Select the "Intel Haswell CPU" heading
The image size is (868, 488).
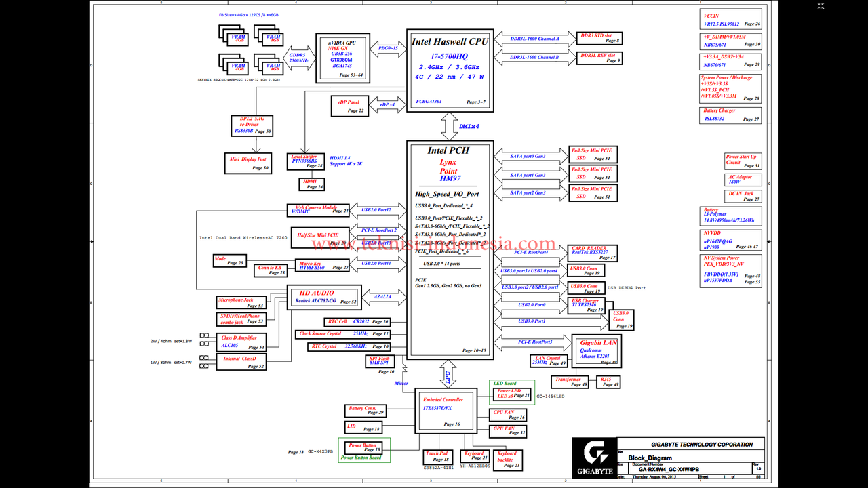(450, 41)
